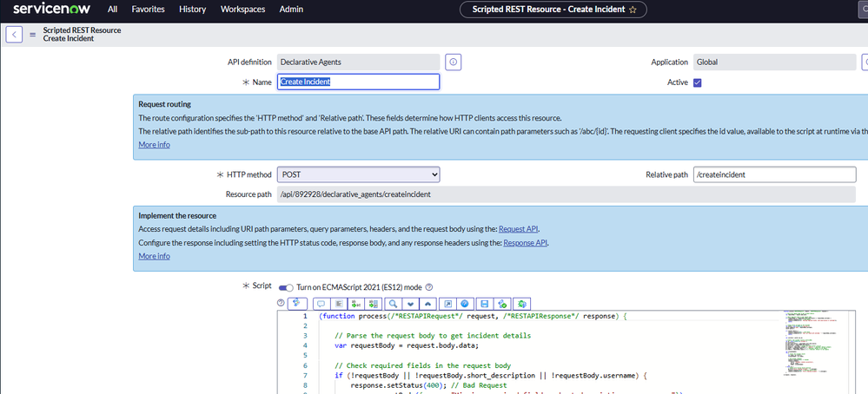Click the 'var requestBody' code line

pos(407,345)
